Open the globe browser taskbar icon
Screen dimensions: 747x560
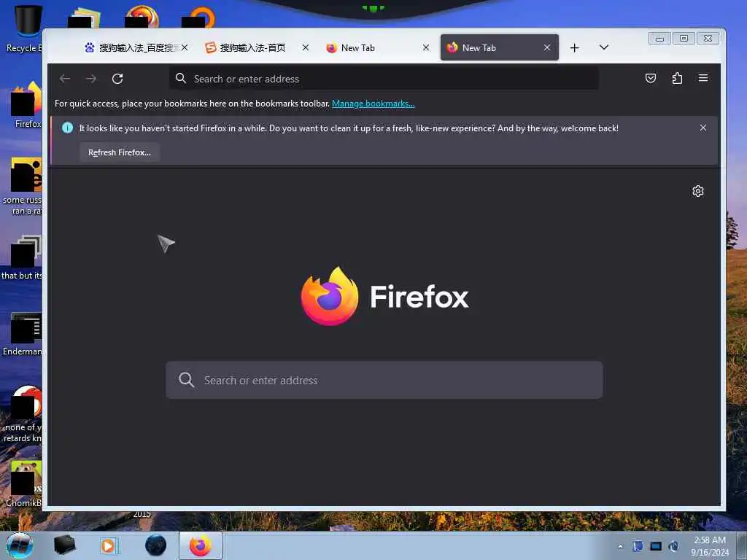156,545
